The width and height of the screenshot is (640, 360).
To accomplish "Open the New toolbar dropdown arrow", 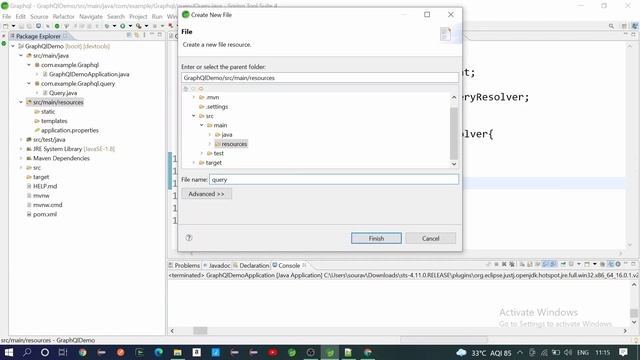I will tap(13, 26).
